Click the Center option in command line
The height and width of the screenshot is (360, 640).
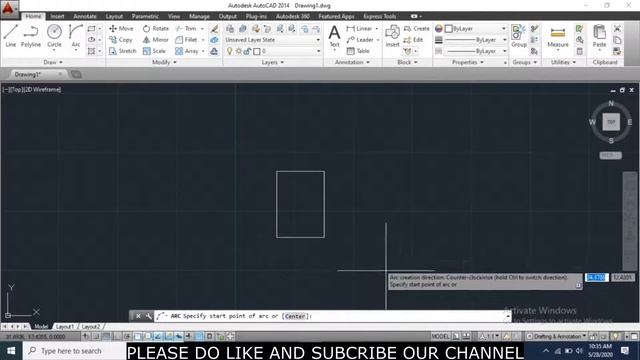coord(295,316)
